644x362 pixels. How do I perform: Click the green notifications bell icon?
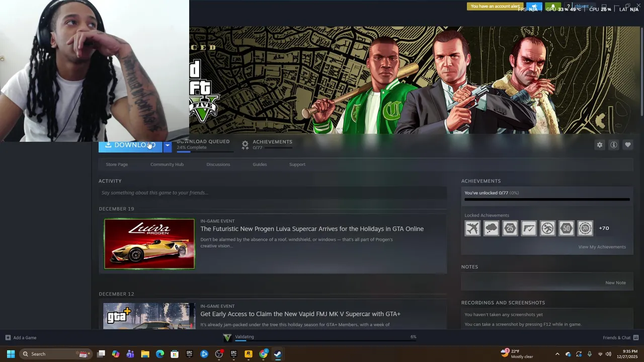coord(553,7)
